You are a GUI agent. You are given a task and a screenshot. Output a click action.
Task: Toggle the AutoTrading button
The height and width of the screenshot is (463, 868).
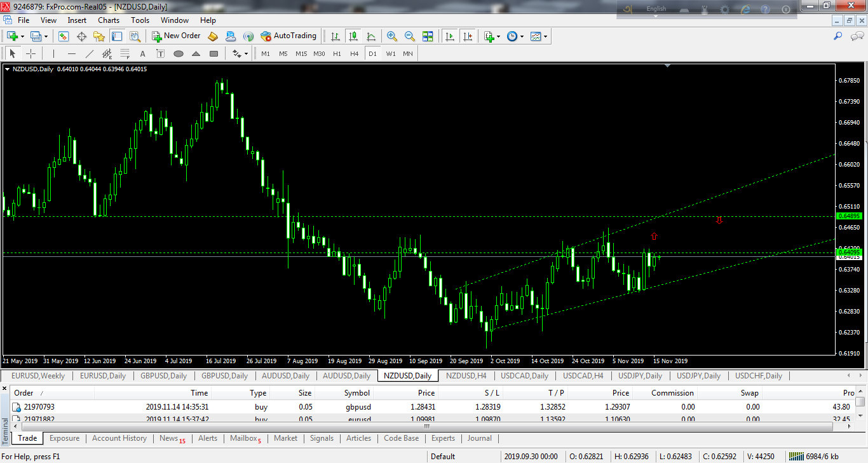click(x=288, y=36)
